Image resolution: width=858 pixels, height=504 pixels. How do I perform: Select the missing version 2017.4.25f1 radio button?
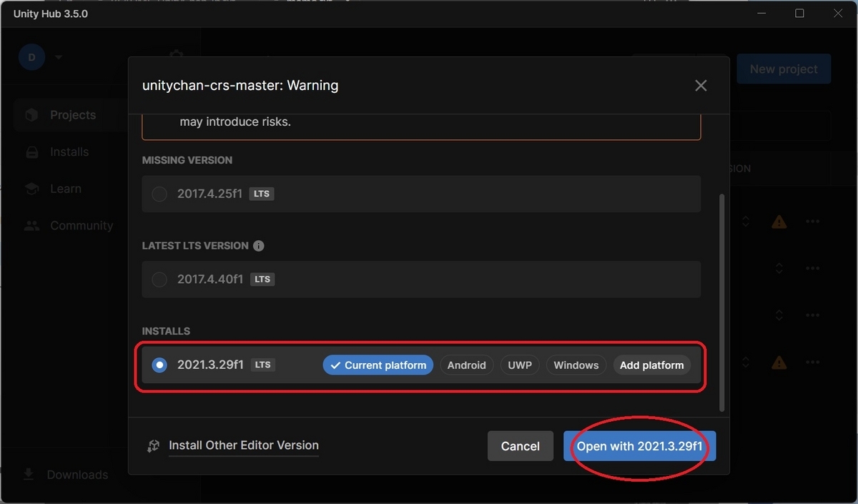pyautogui.click(x=159, y=194)
